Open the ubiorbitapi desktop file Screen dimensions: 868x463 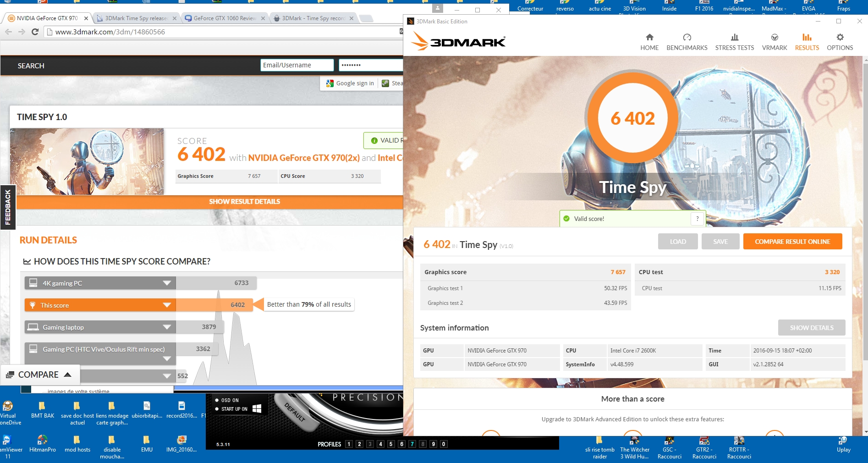pyautogui.click(x=147, y=410)
